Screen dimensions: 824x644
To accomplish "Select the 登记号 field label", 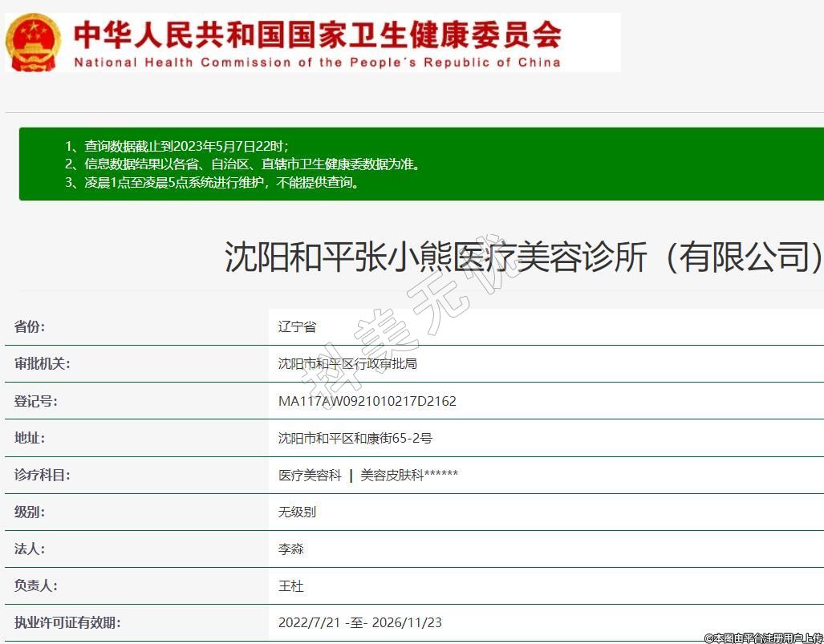I will tap(35, 401).
